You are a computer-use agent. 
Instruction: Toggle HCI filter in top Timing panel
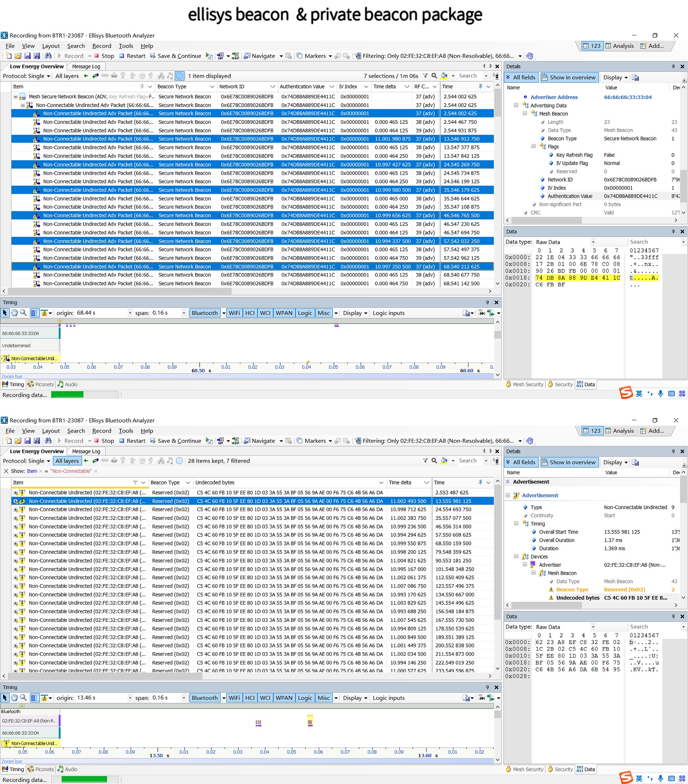click(x=250, y=313)
